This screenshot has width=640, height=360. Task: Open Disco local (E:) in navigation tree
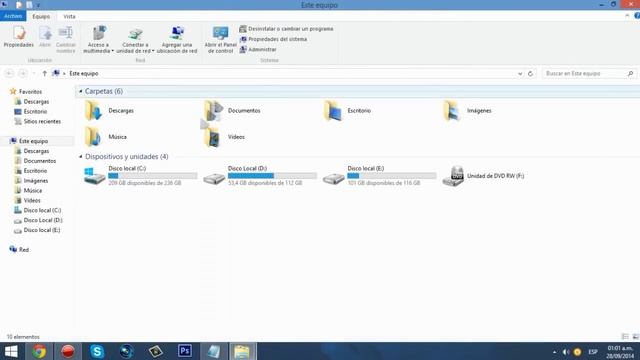[x=37, y=230]
